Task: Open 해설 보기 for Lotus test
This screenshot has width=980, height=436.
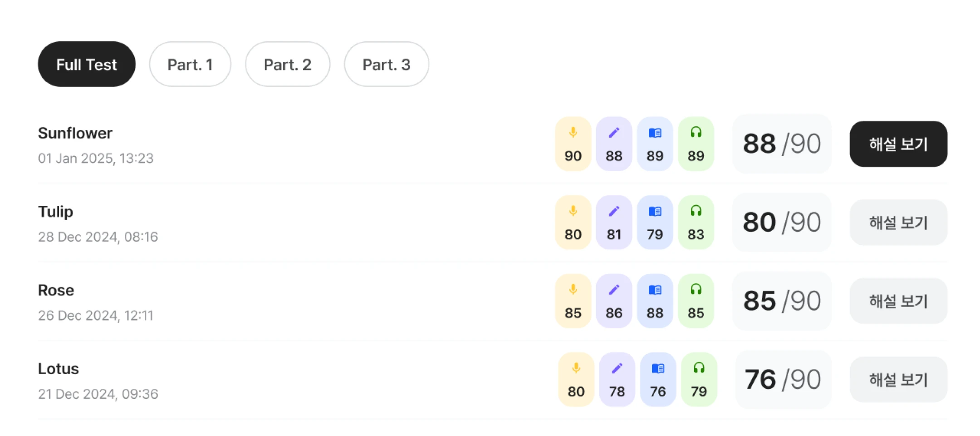Action: (898, 380)
